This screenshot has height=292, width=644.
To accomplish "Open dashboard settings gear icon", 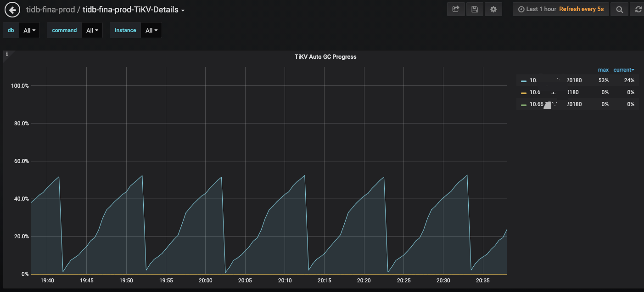I will (x=493, y=9).
